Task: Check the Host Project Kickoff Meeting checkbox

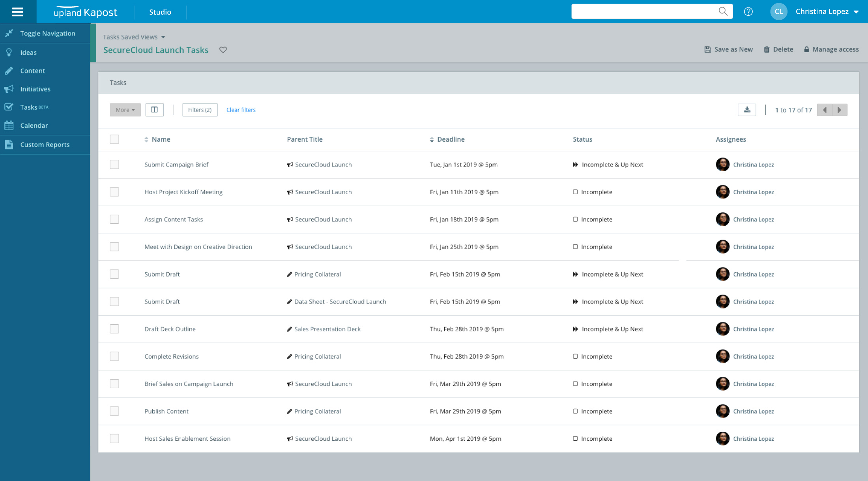Action: click(x=114, y=192)
